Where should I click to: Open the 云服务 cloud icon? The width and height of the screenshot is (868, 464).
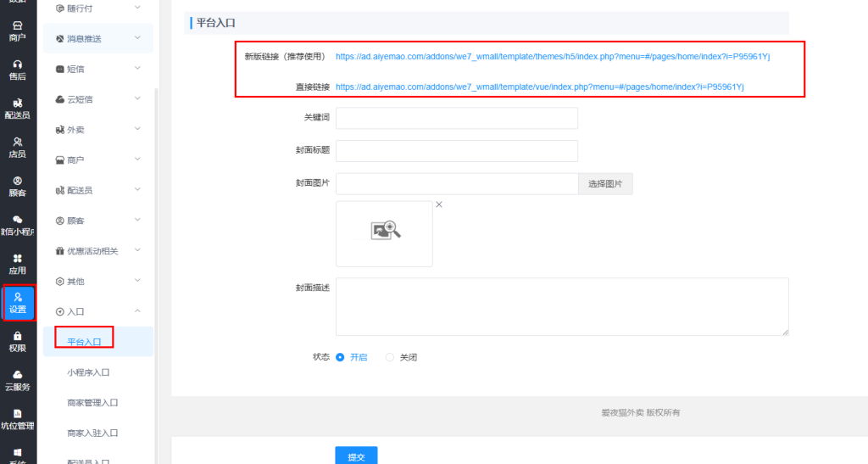point(17,380)
